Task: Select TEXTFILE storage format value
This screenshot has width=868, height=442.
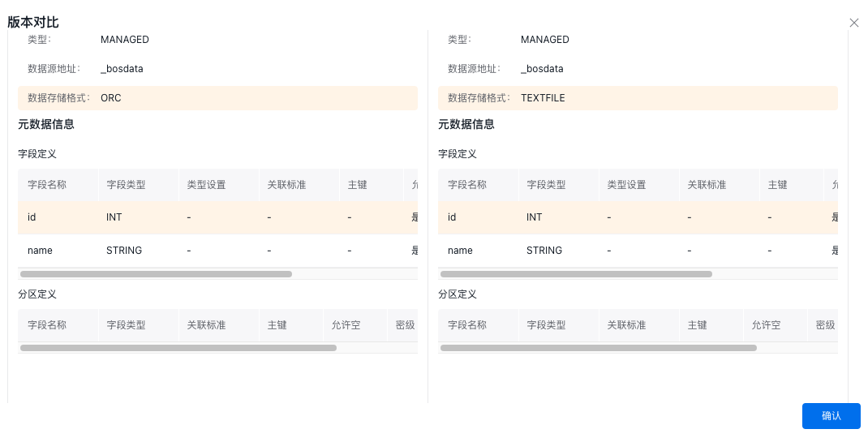Action: [543, 98]
